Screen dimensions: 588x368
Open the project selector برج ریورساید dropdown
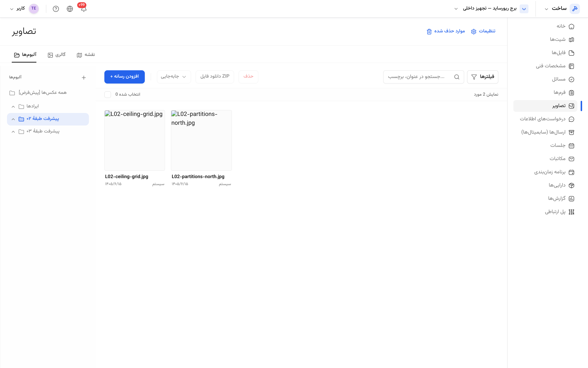pyautogui.click(x=456, y=9)
